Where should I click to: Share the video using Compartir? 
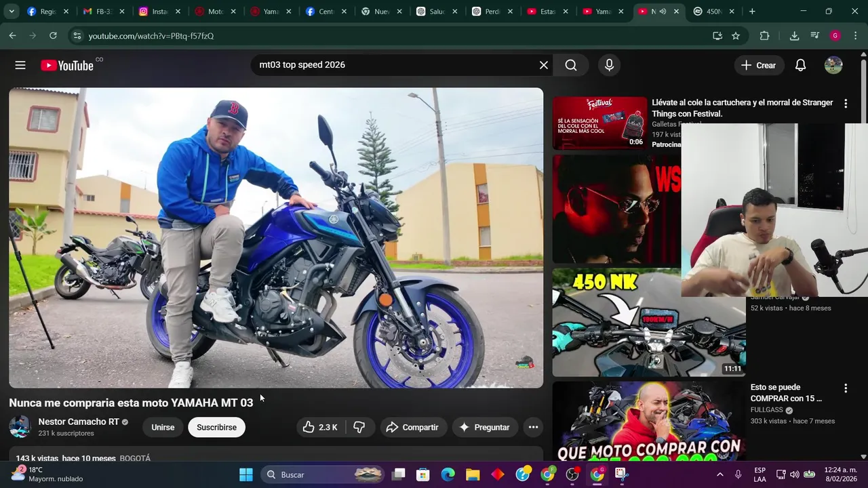[x=412, y=427]
